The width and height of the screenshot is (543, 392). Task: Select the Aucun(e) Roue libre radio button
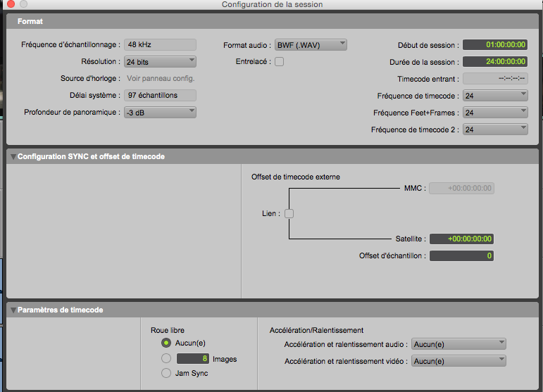click(x=166, y=343)
